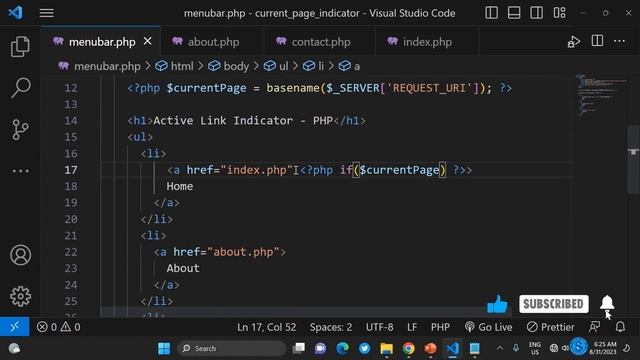640x360 pixels.
Task: Open Microsoft Edge from taskbar
Action: click(342, 348)
